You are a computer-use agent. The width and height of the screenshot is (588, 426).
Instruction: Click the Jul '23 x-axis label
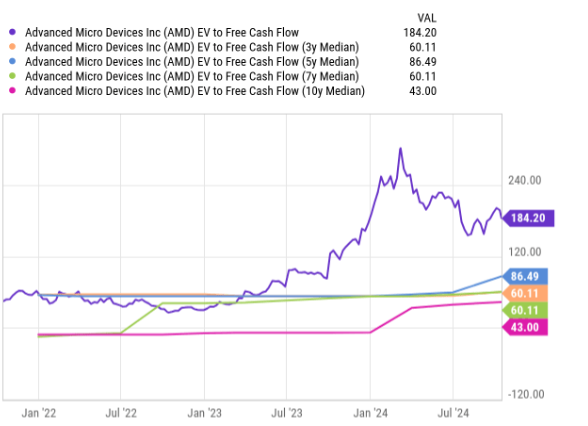[x=286, y=413]
